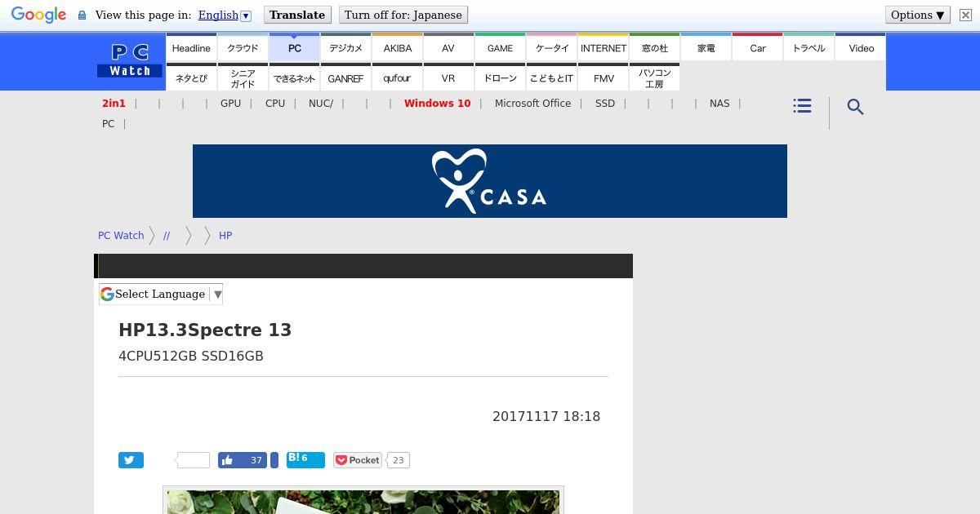This screenshot has height=514, width=980.
Task: Open the クラウド tab
Action: [243, 47]
